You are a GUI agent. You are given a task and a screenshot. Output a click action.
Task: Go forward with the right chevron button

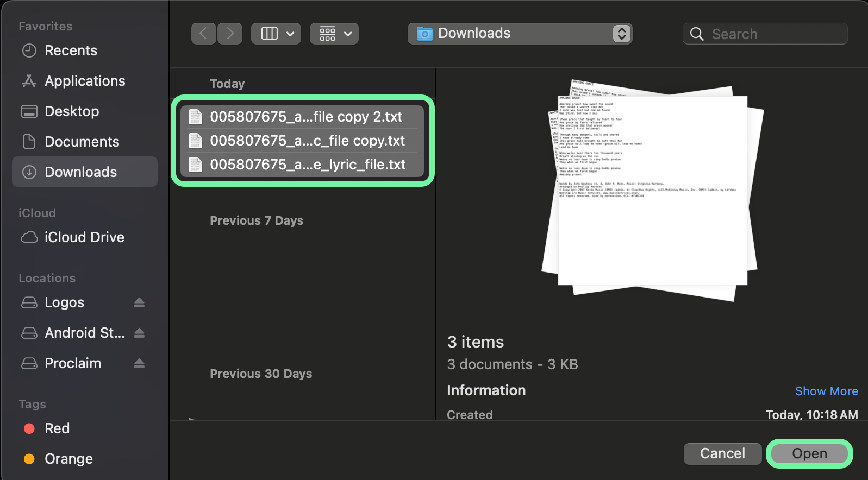230,34
